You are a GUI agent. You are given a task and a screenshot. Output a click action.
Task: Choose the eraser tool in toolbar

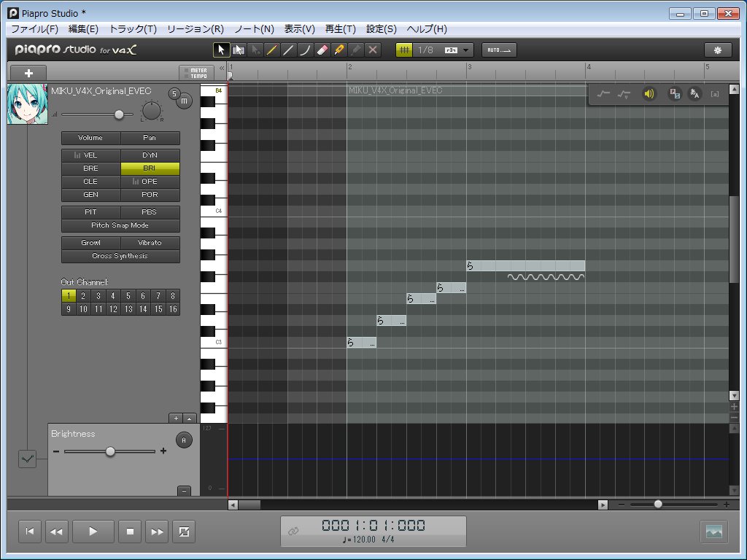pyautogui.click(x=322, y=50)
